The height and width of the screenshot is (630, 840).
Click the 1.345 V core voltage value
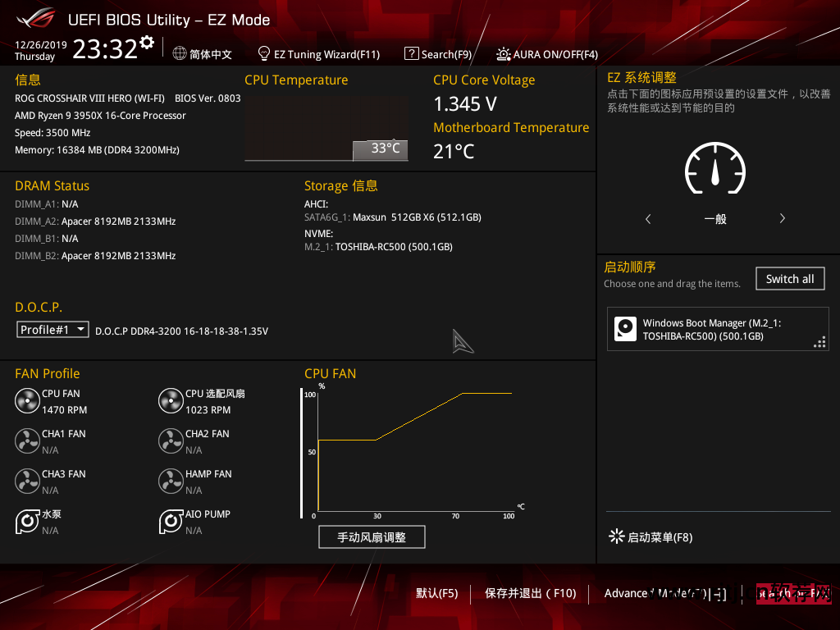tap(465, 104)
